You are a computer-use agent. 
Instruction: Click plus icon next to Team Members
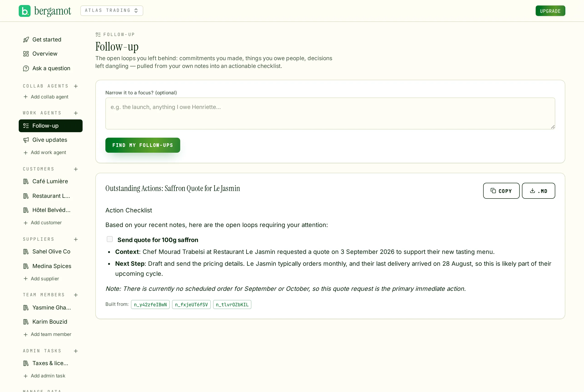[76, 295]
